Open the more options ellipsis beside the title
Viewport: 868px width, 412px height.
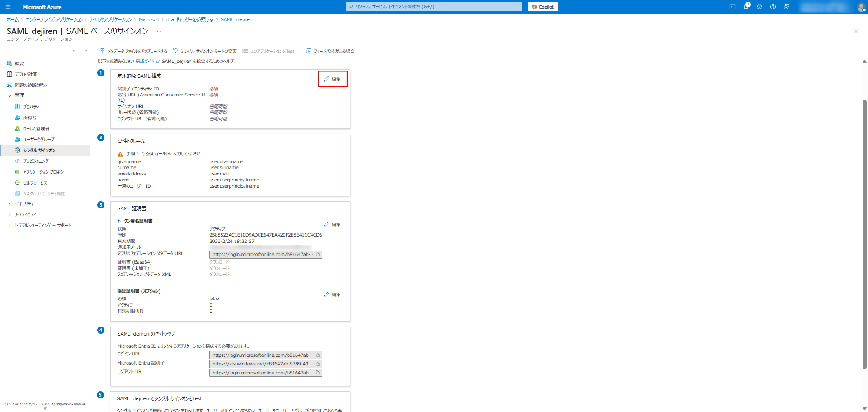(x=159, y=31)
